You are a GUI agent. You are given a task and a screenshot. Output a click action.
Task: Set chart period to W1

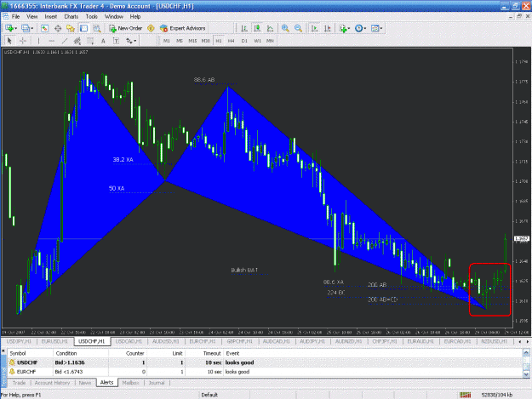pyautogui.click(x=258, y=41)
